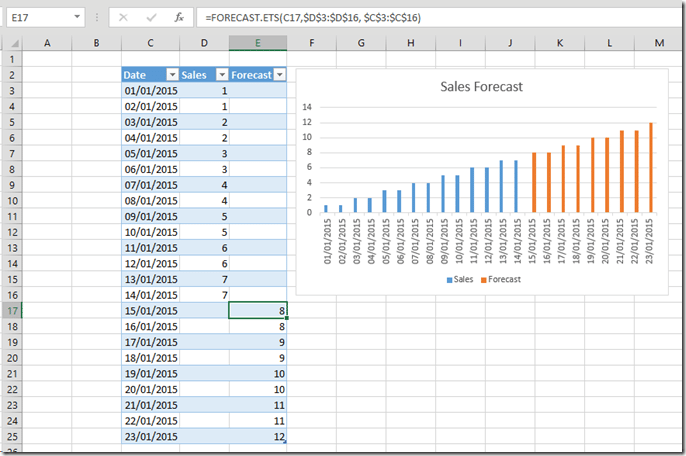The height and width of the screenshot is (456, 686).
Task: Click the Select All corner triangle
Action: [14, 43]
